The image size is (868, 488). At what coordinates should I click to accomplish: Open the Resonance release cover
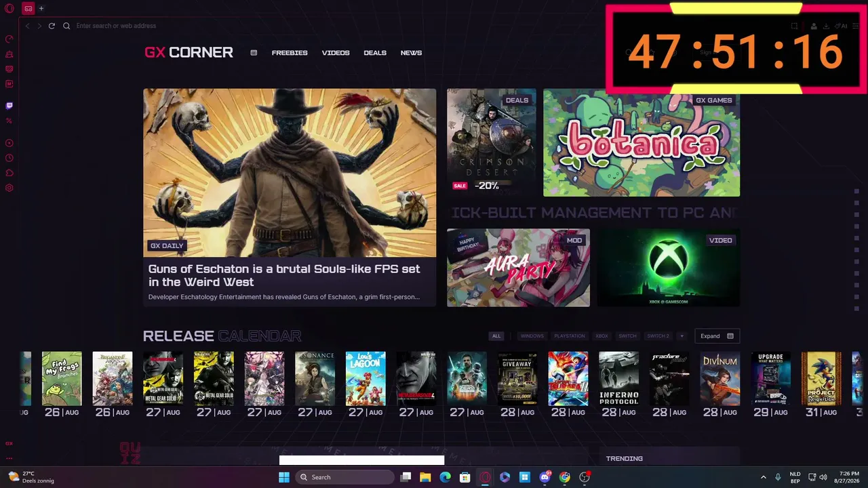(315, 379)
